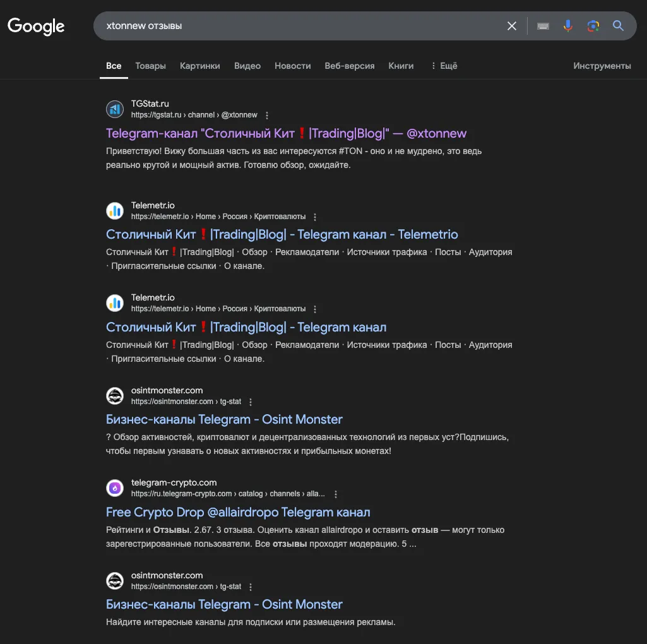
Task: Open the three-dot menu beside the first Telemetr.io result
Action: [315, 217]
